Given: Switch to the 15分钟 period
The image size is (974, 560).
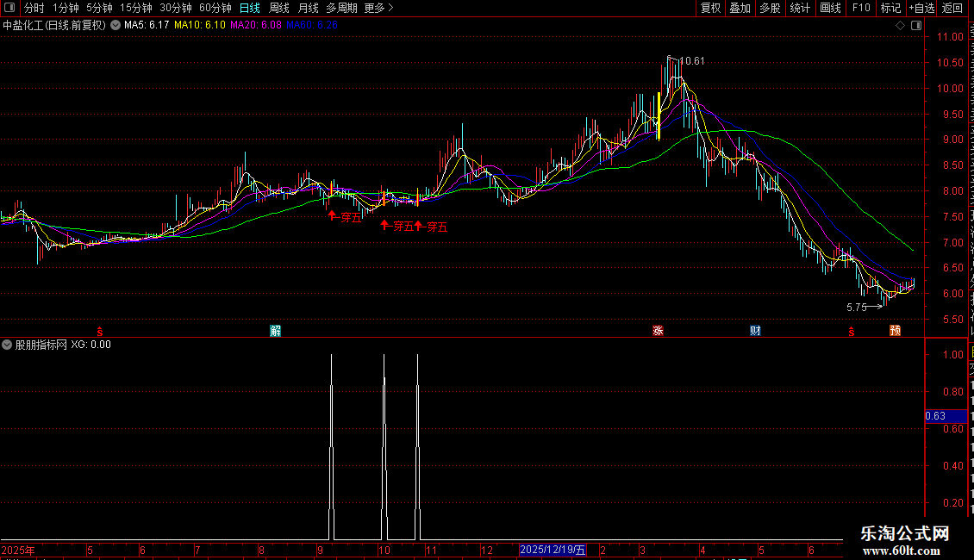Looking at the screenshot, I should [136, 8].
